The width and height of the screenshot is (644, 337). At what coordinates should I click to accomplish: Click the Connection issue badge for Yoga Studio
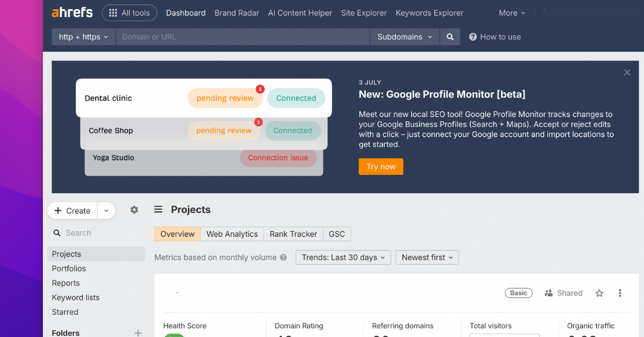(x=278, y=158)
